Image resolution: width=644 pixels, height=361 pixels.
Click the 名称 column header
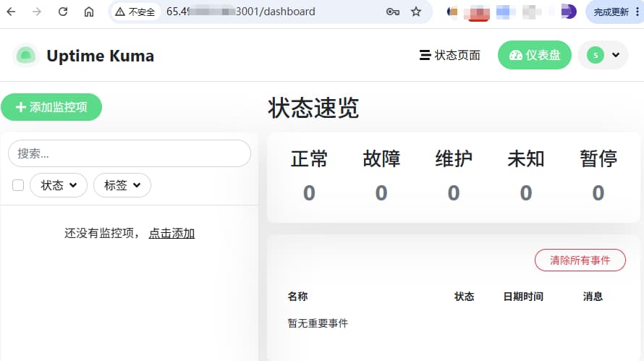coord(298,296)
